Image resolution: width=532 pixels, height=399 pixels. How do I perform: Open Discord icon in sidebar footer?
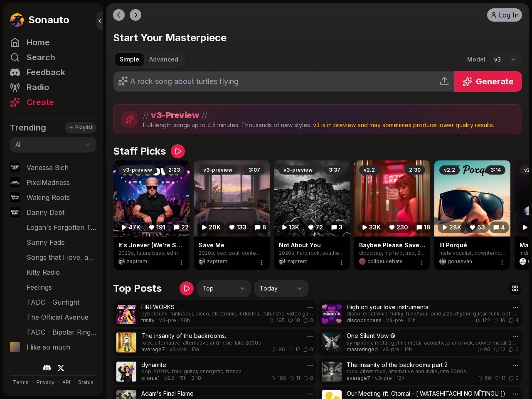47,368
